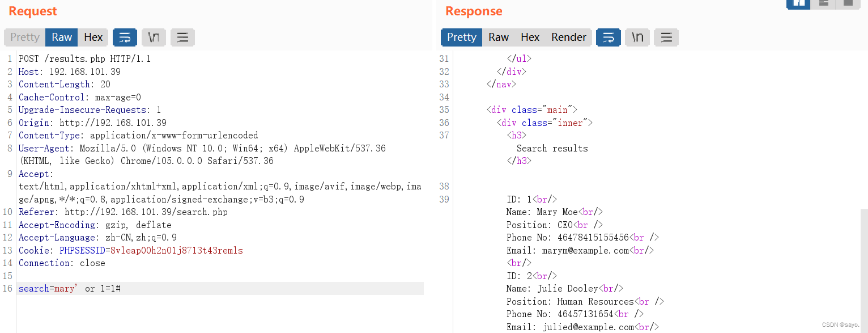Screen dimensions: 868x333
Task: Click the 'Connection: close' header
Action: (x=62, y=263)
